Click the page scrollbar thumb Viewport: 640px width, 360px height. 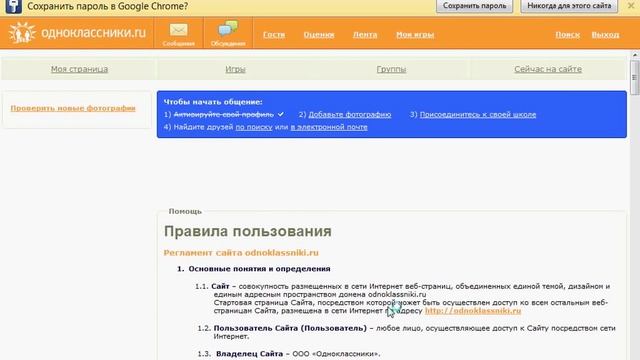pos(634,77)
